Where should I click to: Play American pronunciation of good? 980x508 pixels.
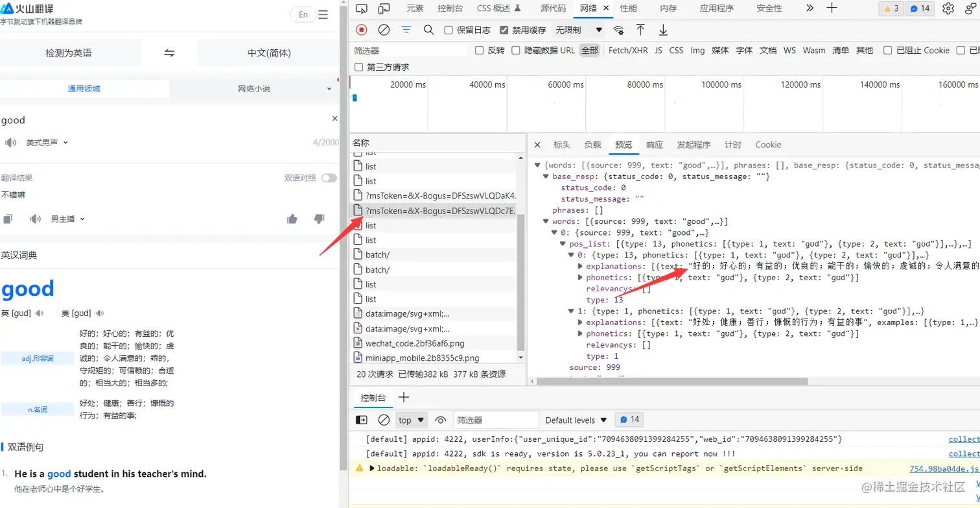click(100, 313)
